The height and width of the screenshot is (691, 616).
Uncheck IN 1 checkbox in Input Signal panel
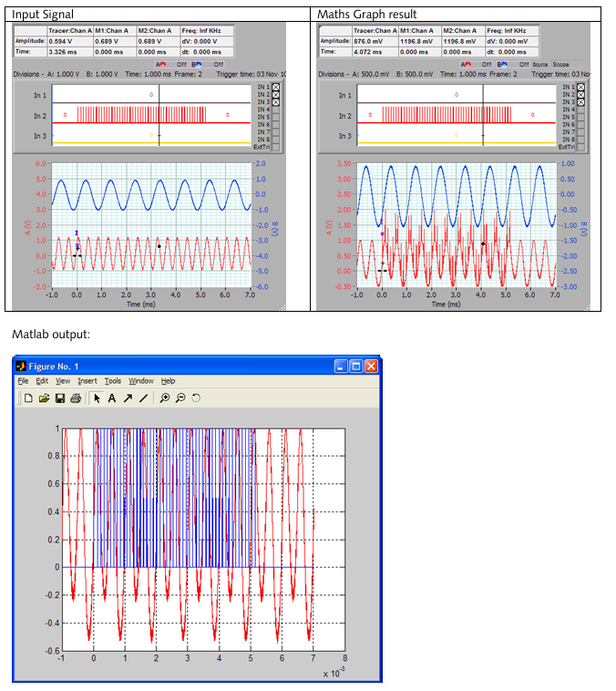pos(277,88)
